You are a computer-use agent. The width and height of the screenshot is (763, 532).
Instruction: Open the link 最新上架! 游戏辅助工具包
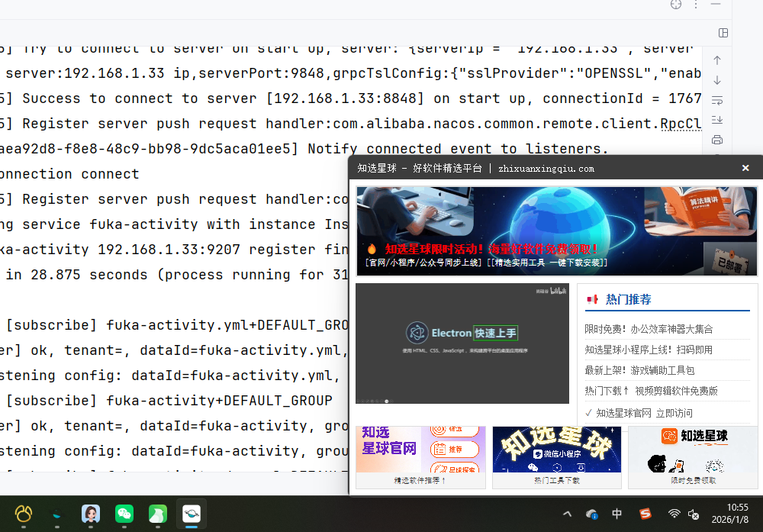(639, 370)
